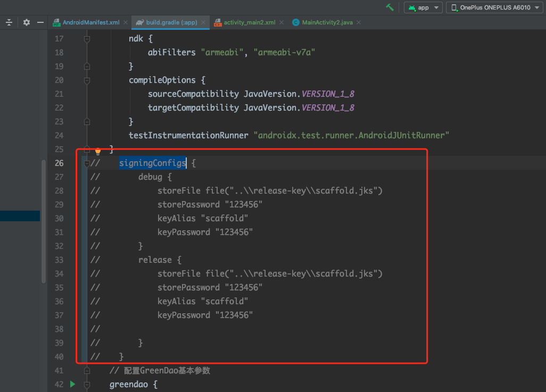Collapse the ndk block at line 17

(87, 39)
